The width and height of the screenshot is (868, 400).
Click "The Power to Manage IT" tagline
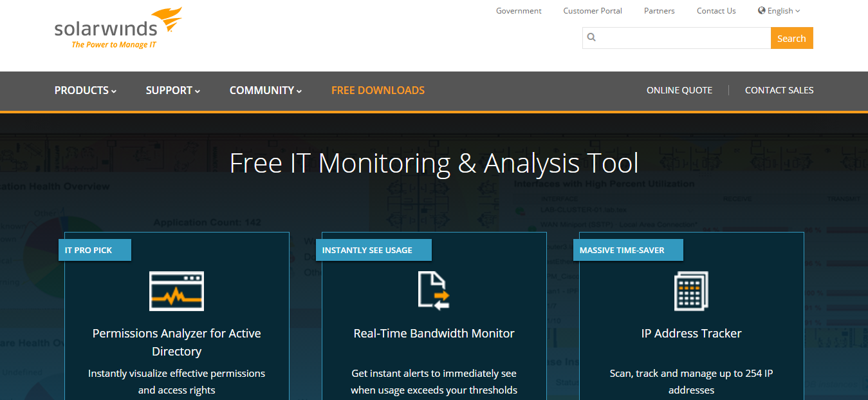coord(114,44)
